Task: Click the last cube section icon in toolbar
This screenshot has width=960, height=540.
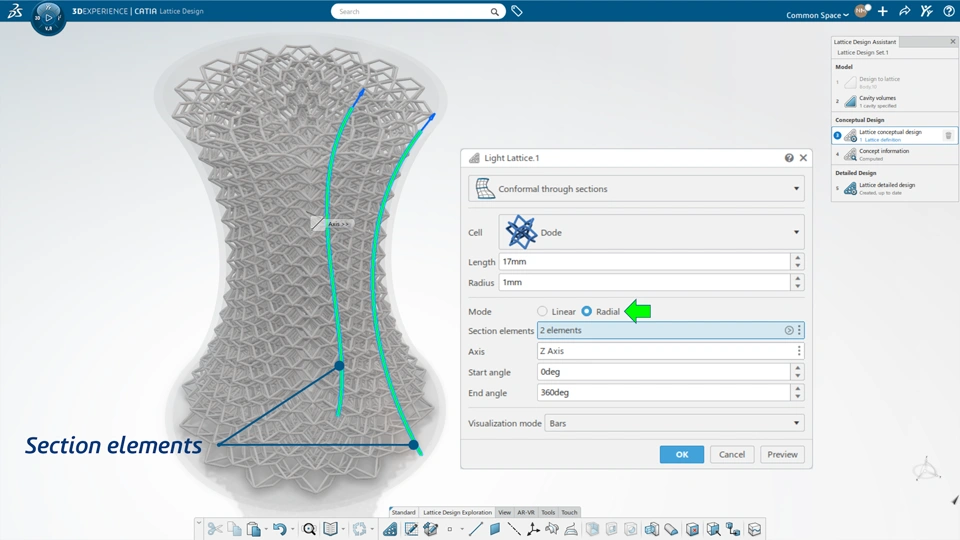Action: (x=754, y=529)
